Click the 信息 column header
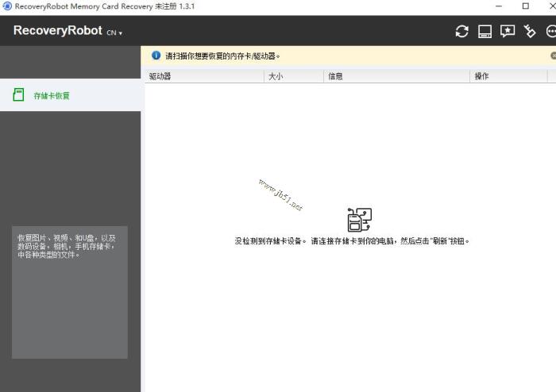 (397, 76)
